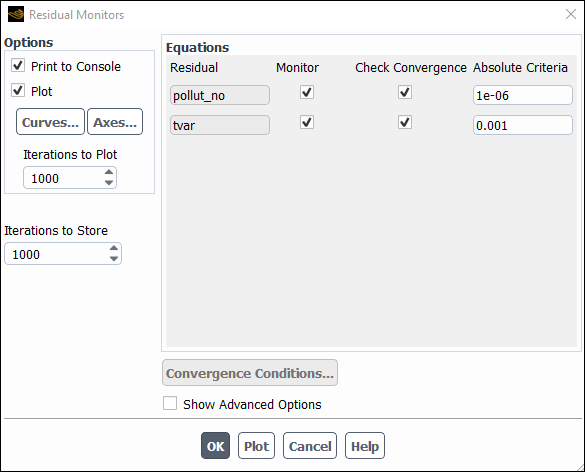Click the tvar Absolute Criteria field
Viewport: 585px width, 472px height.
coord(523,125)
